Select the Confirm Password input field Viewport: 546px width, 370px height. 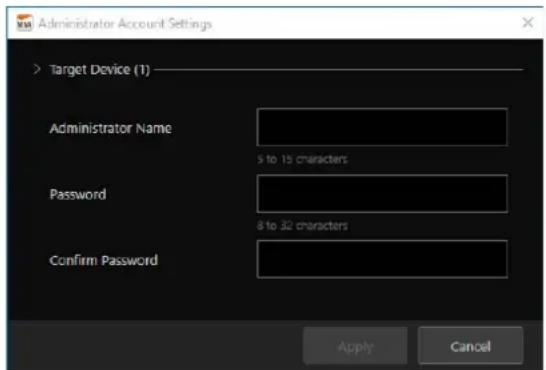click(x=382, y=259)
